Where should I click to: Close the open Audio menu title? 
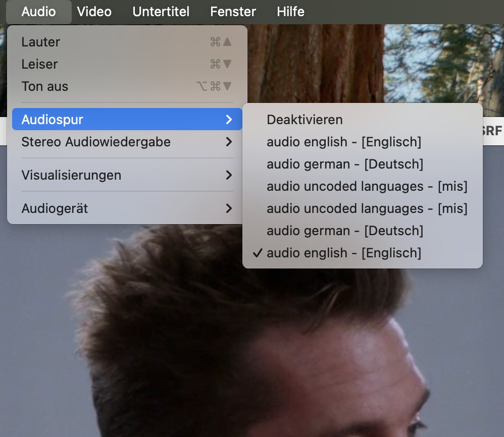click(38, 12)
